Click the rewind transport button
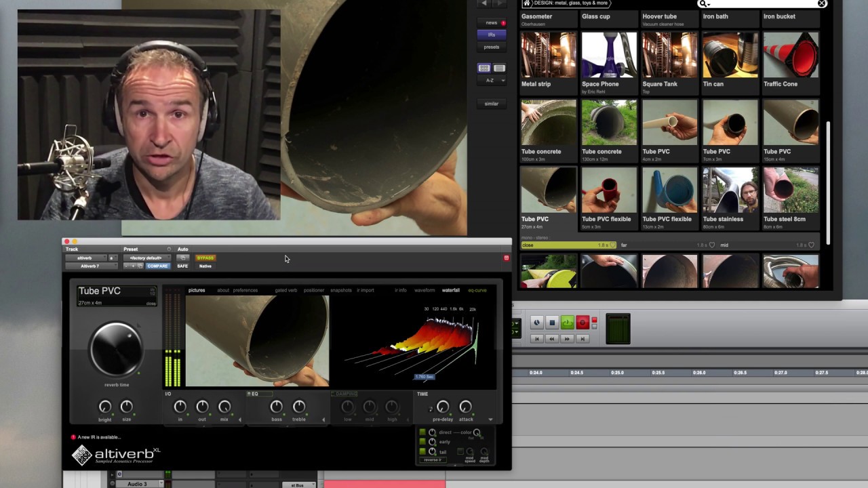 [552, 338]
